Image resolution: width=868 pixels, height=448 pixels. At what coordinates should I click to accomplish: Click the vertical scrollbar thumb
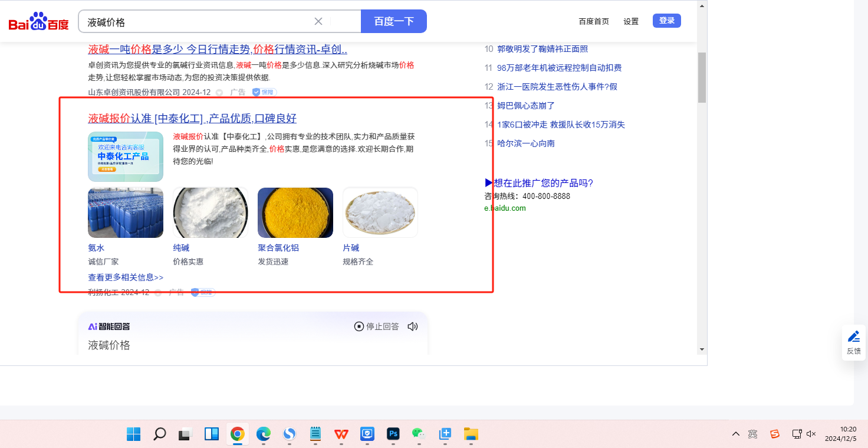pyautogui.click(x=702, y=77)
